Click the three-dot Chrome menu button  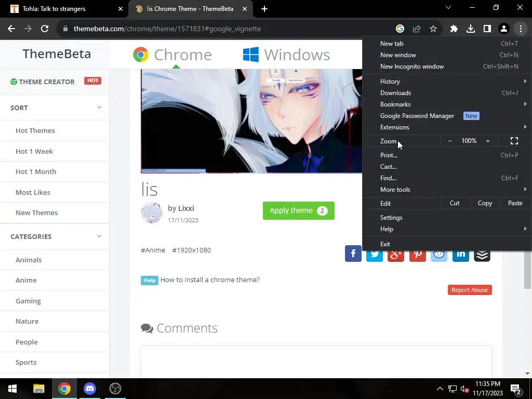[521, 29]
